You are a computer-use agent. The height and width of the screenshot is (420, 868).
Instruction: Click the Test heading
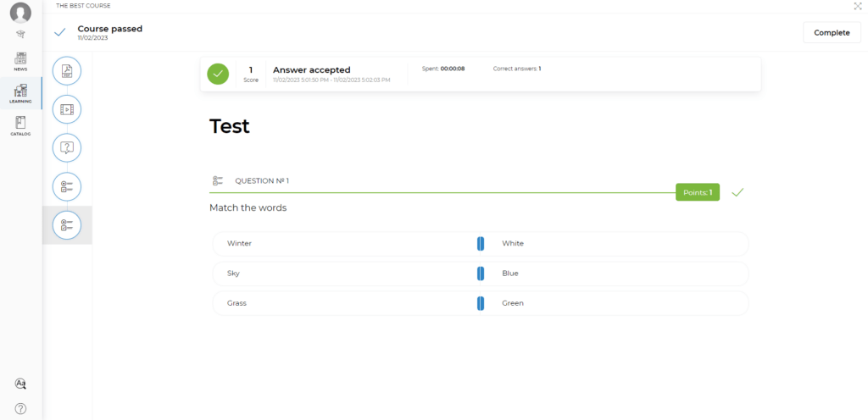tap(229, 126)
